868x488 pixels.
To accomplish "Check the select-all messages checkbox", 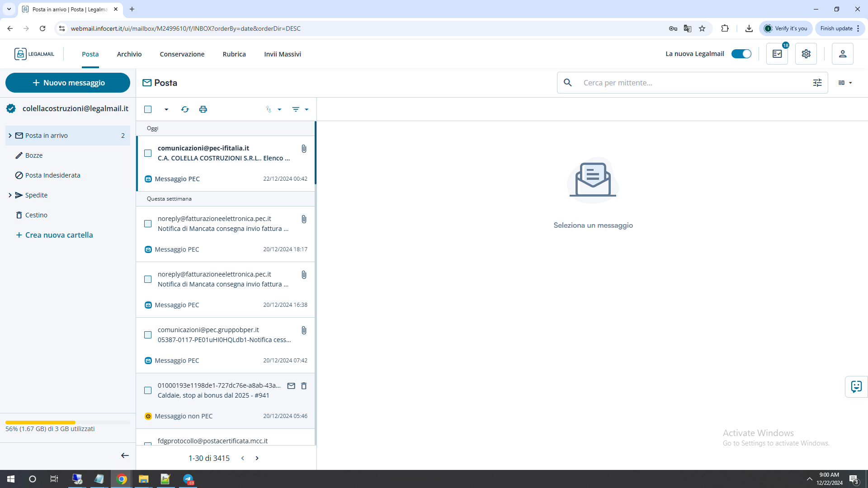I will pyautogui.click(x=148, y=109).
